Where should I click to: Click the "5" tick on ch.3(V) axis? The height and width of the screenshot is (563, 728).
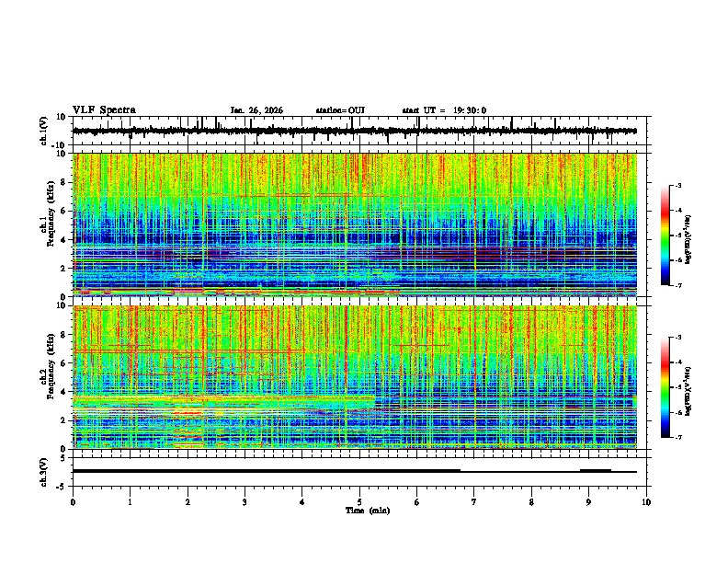[63, 458]
